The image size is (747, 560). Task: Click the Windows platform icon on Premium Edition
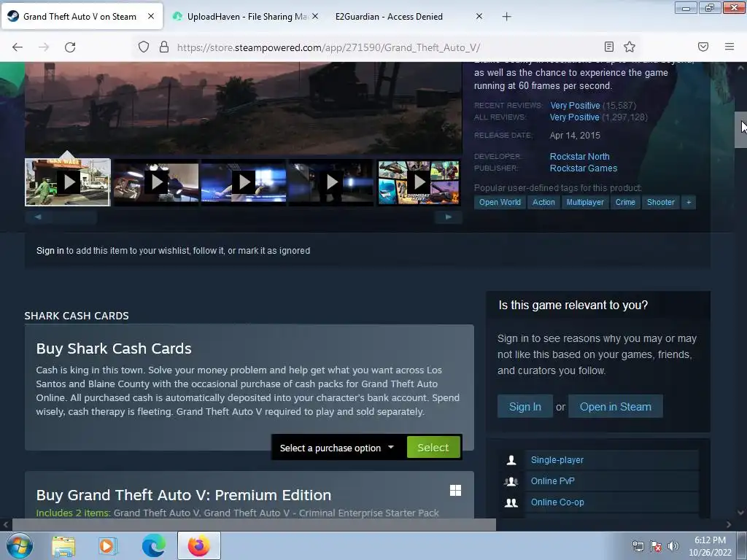pyautogui.click(x=455, y=491)
